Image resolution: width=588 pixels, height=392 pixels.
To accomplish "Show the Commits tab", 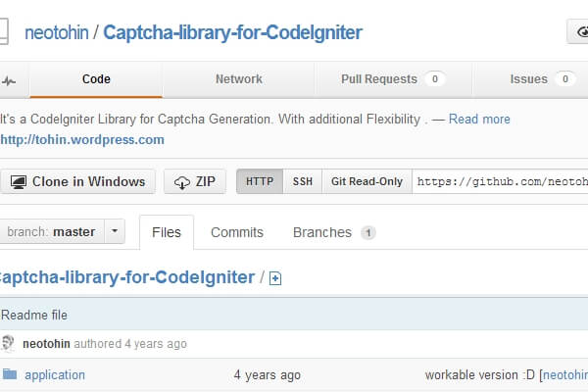I will tap(237, 232).
